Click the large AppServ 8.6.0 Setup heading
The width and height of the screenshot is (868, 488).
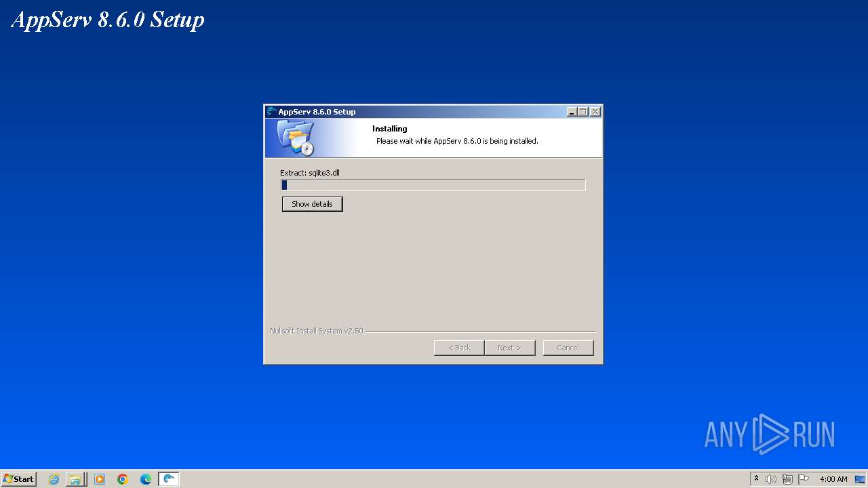(108, 20)
